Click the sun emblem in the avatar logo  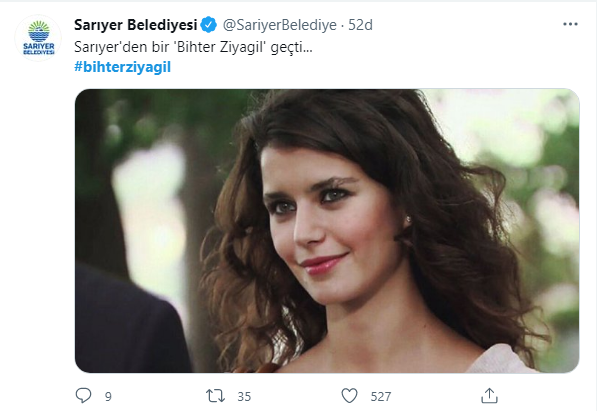37,32
